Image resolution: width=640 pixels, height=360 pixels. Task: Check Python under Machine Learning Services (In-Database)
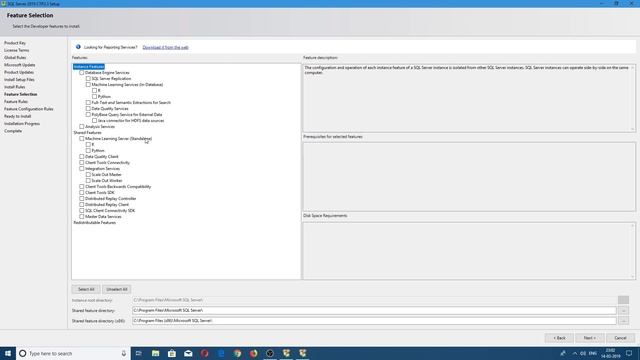click(x=95, y=96)
